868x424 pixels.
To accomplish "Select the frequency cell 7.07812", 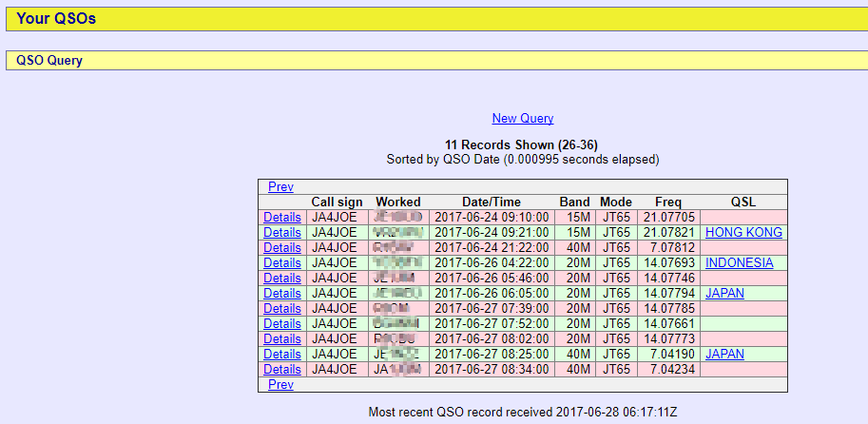I will 668,247.
